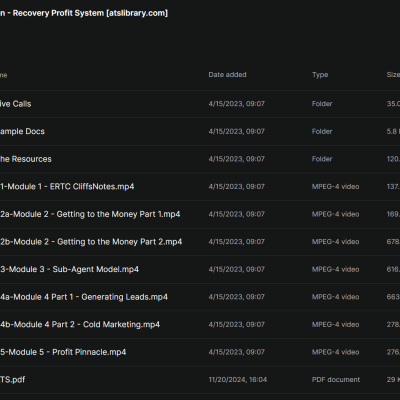Screen dimensions: 400x400
Task: Open the 'ample Docs' folder row
Action: click(200, 131)
